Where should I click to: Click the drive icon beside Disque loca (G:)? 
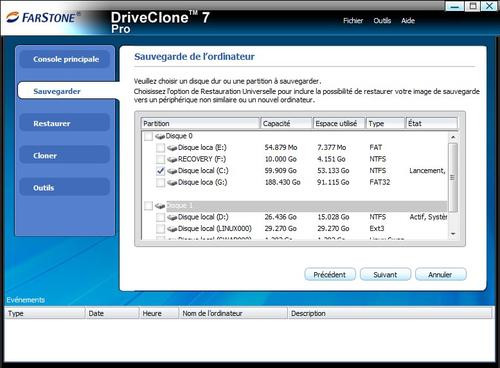tap(172, 183)
